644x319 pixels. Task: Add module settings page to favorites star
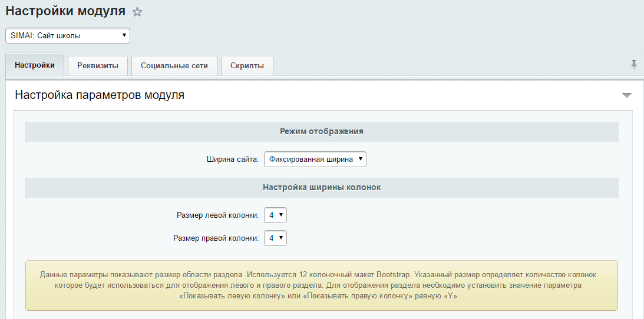pyautogui.click(x=137, y=12)
